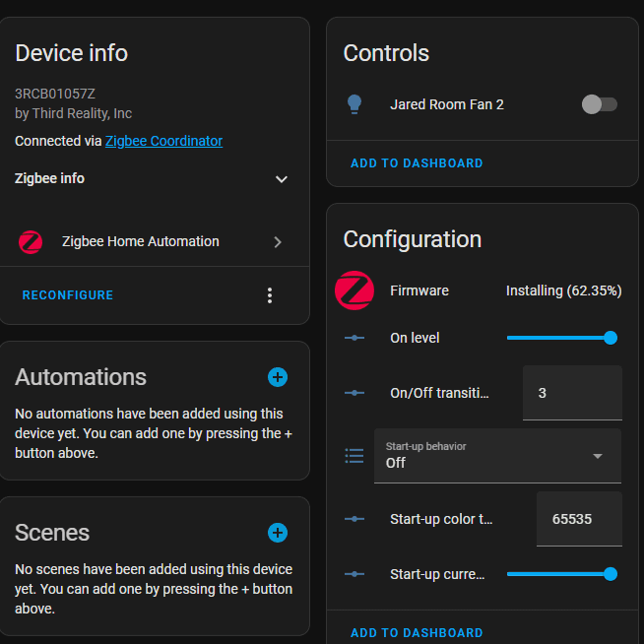Add a new scene with plus icon
644x644 pixels.
coord(278,533)
